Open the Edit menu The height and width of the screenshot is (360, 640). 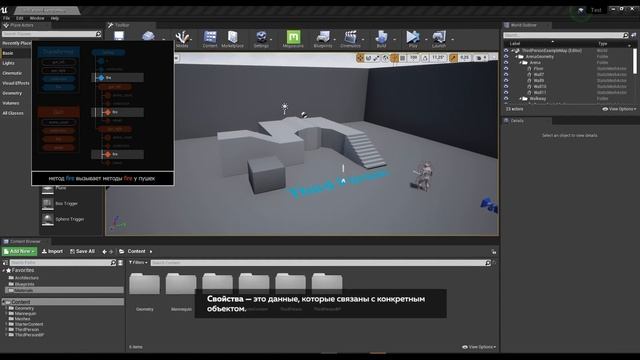[x=20, y=18]
